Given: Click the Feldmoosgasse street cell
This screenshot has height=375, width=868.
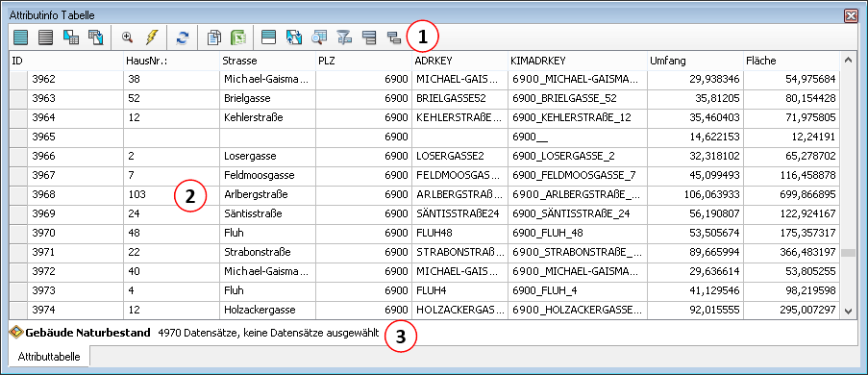Looking at the screenshot, I should point(268,176).
